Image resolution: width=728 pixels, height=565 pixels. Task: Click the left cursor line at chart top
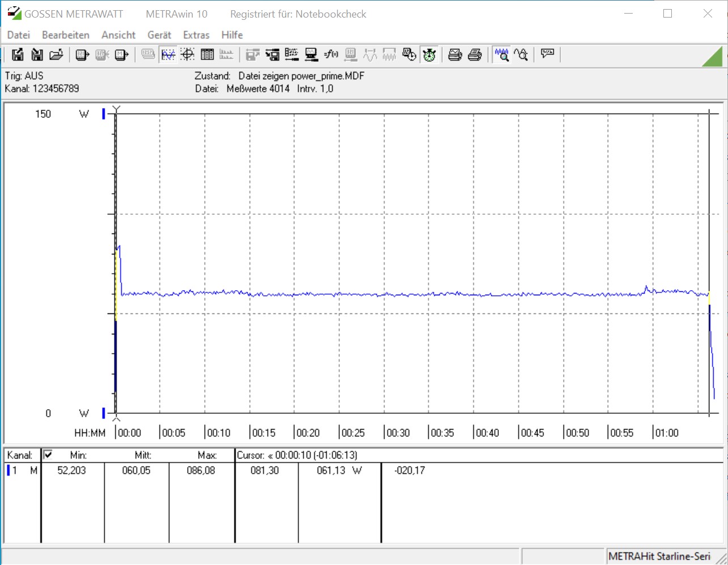[x=116, y=109]
